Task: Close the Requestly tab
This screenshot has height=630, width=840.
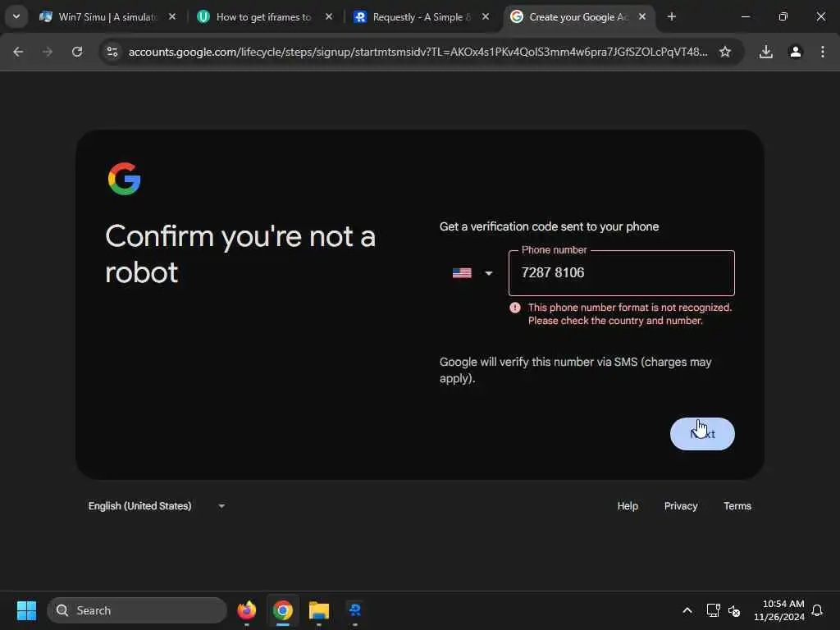Action: pos(486,17)
